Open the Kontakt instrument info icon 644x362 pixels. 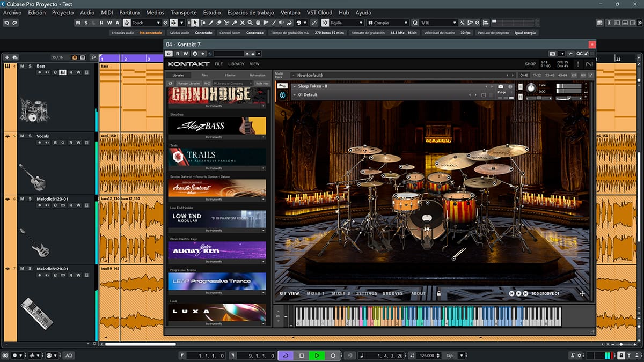510,86
